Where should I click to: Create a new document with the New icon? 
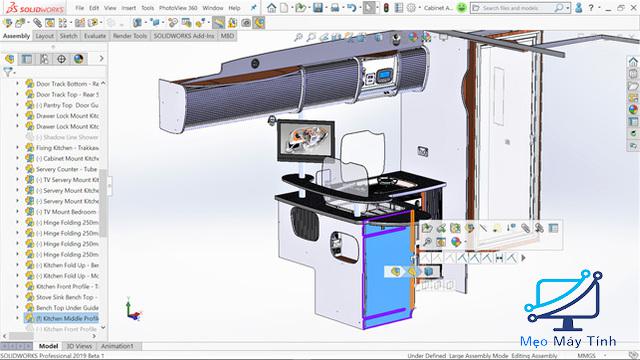click(284, 8)
